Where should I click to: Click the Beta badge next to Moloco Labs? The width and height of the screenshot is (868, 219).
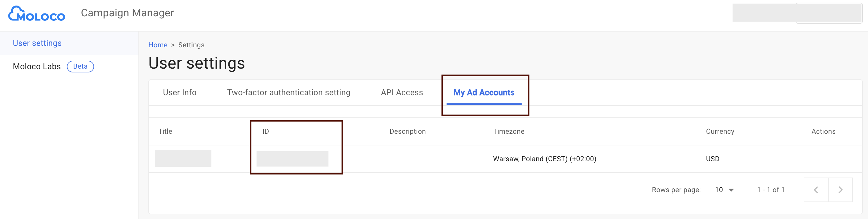pos(80,66)
